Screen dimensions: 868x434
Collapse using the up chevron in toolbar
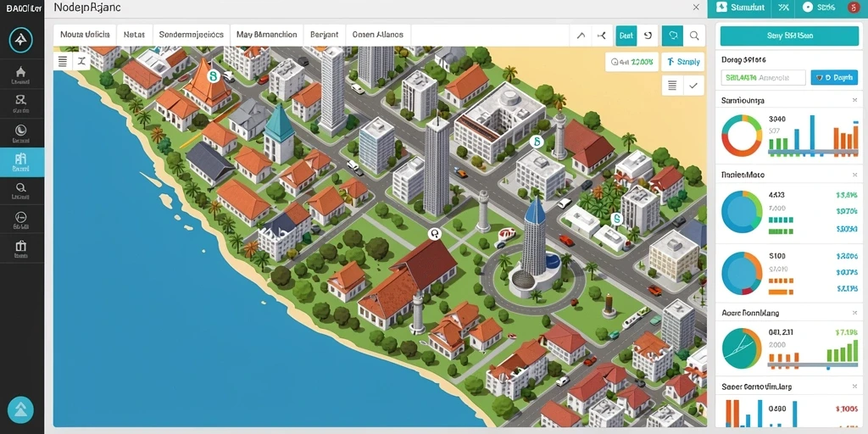pos(581,36)
